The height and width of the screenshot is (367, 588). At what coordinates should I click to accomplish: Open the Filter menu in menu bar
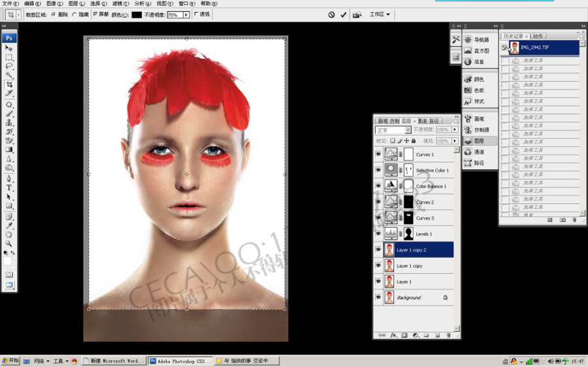tap(120, 3)
